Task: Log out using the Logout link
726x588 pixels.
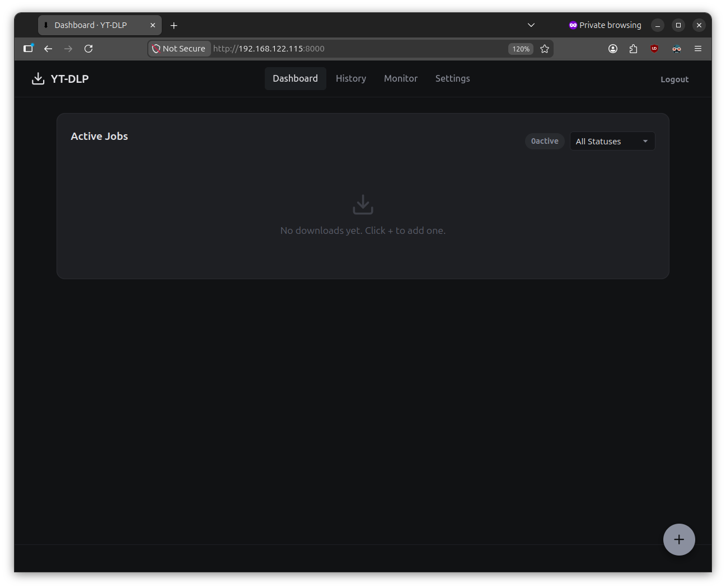Action: 675,79
